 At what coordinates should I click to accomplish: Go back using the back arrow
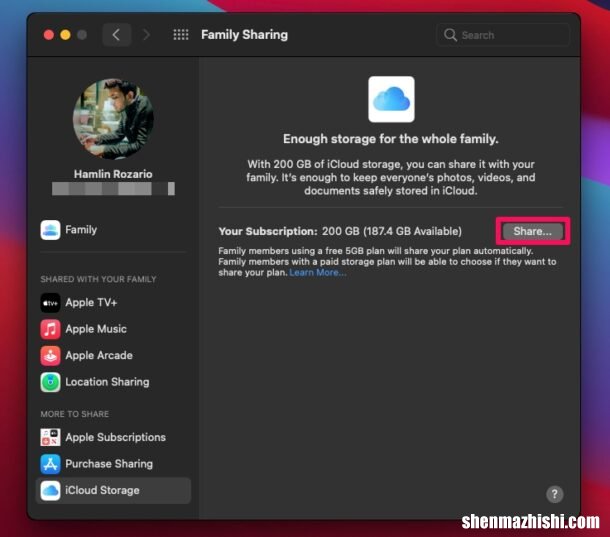tap(116, 35)
